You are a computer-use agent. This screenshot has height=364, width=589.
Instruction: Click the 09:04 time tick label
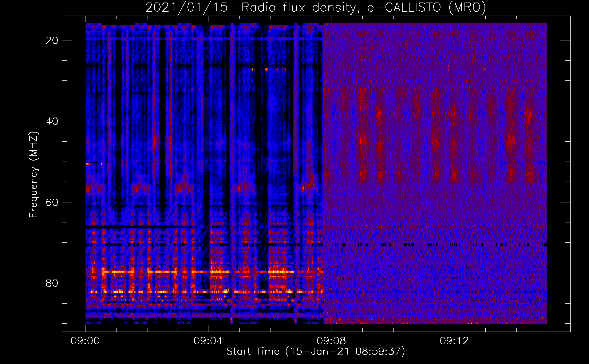pos(208,341)
